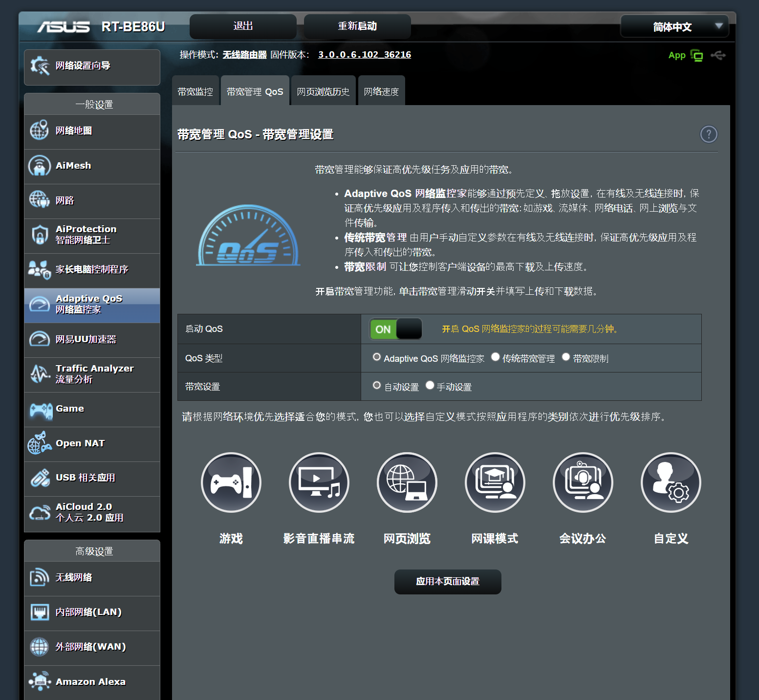Click the 网课模式 label

click(x=495, y=539)
